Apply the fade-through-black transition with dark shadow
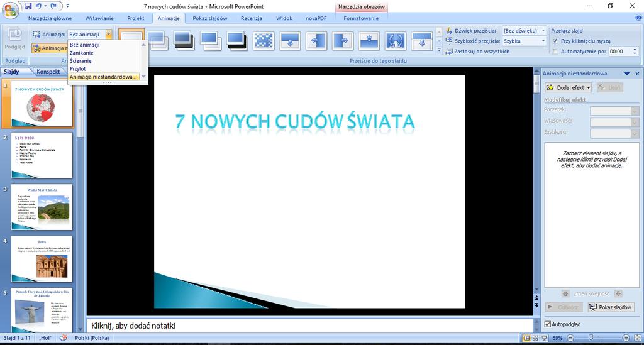This screenshot has width=644, height=345. pos(237,41)
